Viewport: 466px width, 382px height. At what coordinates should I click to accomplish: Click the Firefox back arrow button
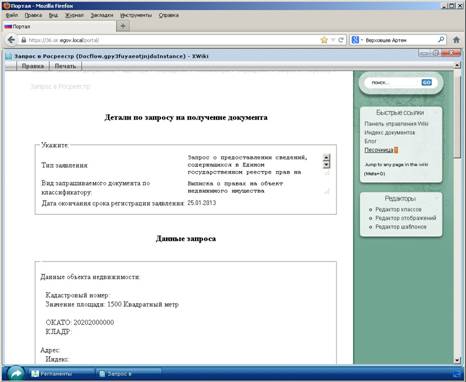tap(11, 40)
